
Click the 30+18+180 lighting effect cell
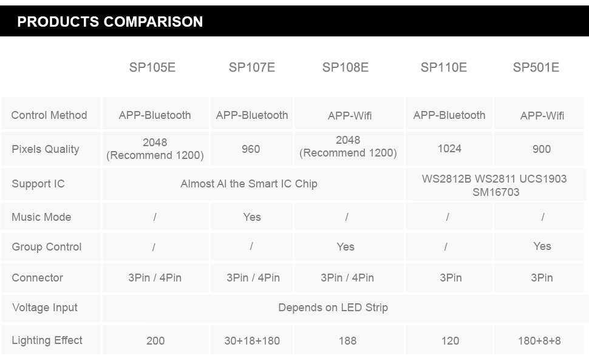[x=251, y=340]
